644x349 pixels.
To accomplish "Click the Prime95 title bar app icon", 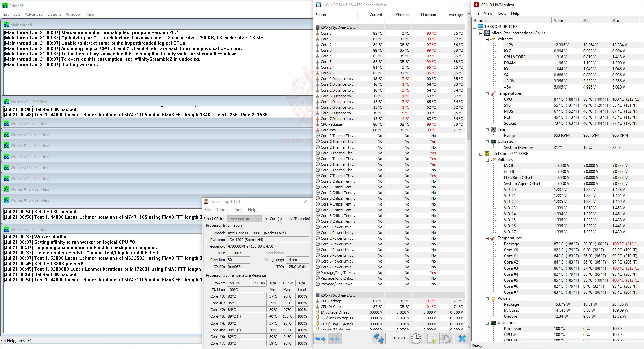I will pos(5,6).
